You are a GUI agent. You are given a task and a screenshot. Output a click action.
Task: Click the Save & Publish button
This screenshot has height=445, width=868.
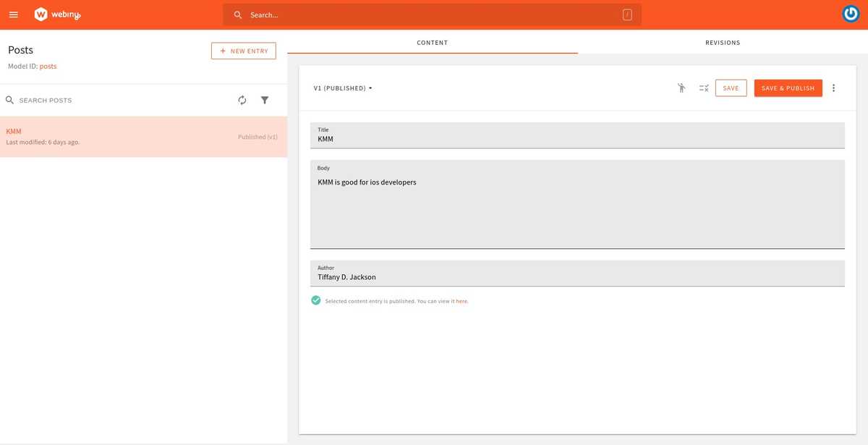788,87
